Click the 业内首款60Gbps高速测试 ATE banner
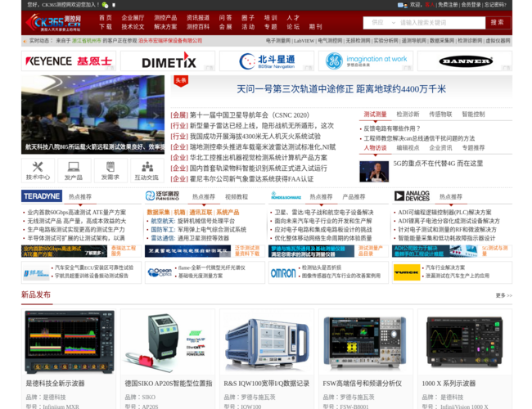Screen dimensions: 532x409 (x=64, y=251)
